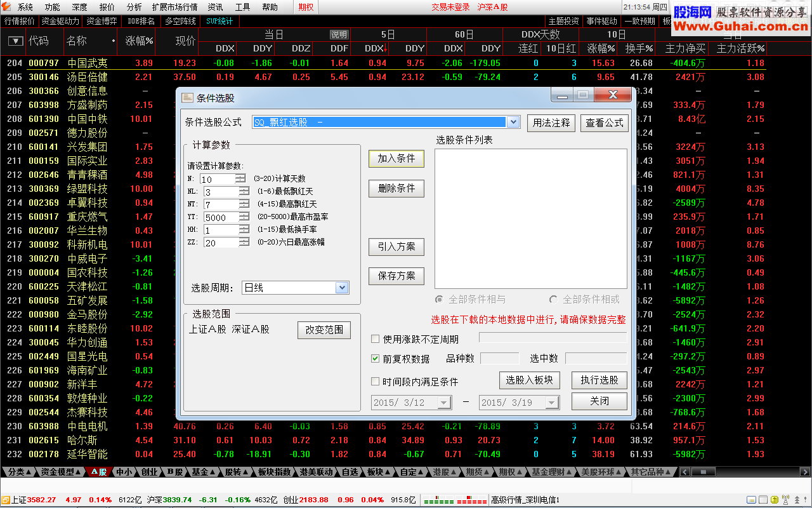Check 使用涨跌不定周期 option
The width and height of the screenshot is (812, 508).
[x=376, y=339]
